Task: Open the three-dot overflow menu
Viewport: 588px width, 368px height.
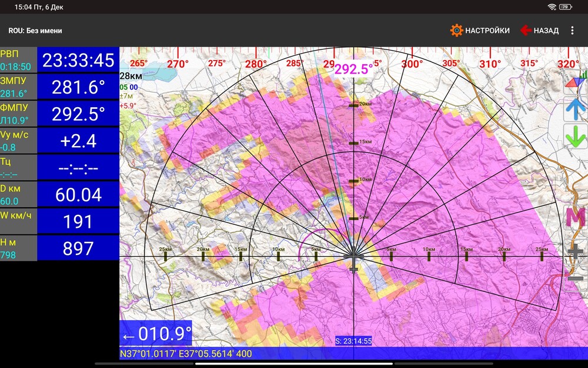Action: coord(573,29)
